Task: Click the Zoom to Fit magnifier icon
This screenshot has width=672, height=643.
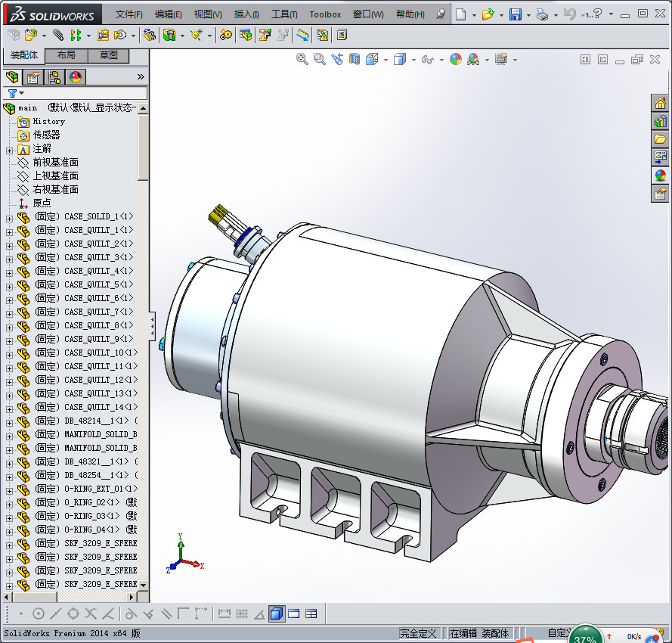Action: pos(302,59)
